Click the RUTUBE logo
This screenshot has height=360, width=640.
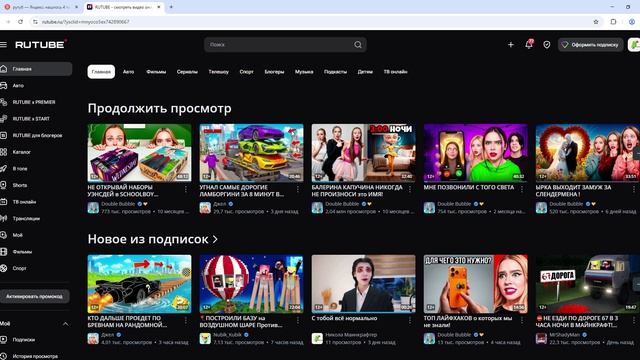[x=41, y=44]
